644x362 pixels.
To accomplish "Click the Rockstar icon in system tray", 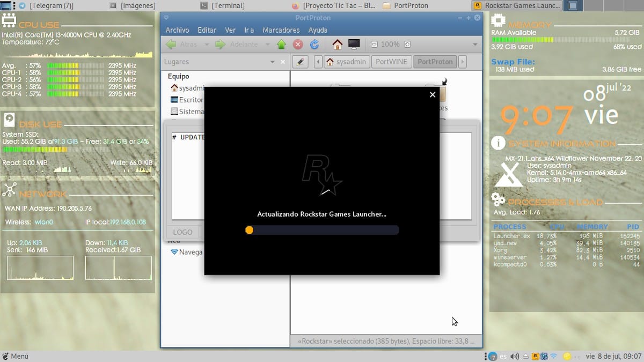I will point(535,356).
